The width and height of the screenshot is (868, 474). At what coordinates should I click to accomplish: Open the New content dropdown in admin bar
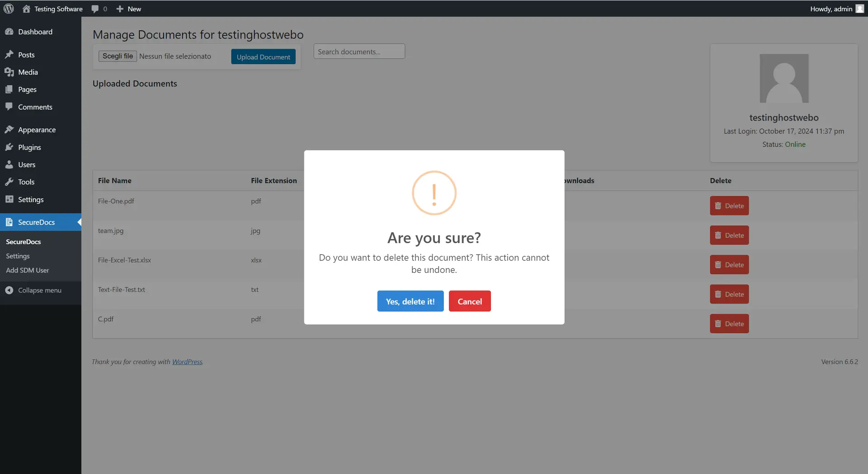point(129,9)
